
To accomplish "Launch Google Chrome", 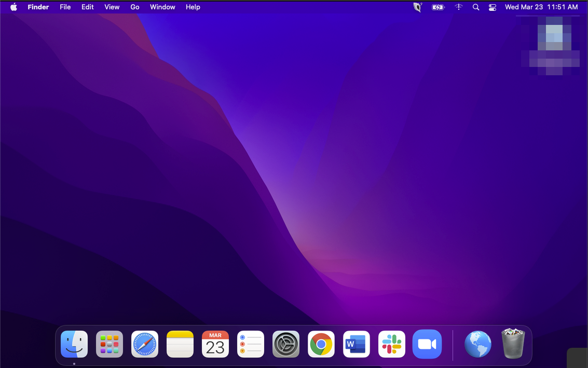I will point(321,344).
